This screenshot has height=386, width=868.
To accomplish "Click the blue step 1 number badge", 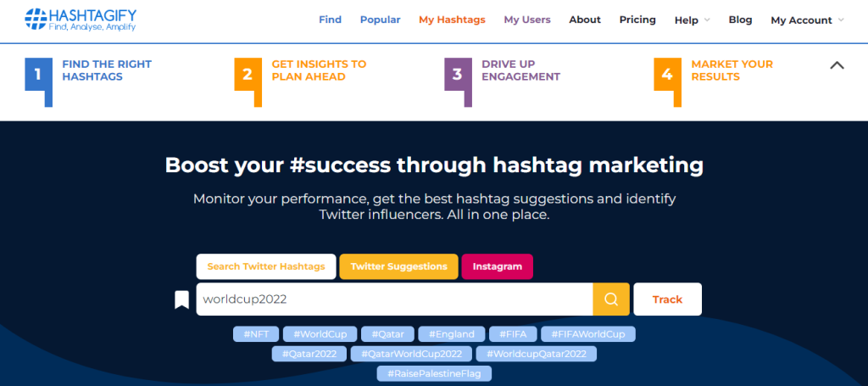I will pyautogui.click(x=38, y=75).
